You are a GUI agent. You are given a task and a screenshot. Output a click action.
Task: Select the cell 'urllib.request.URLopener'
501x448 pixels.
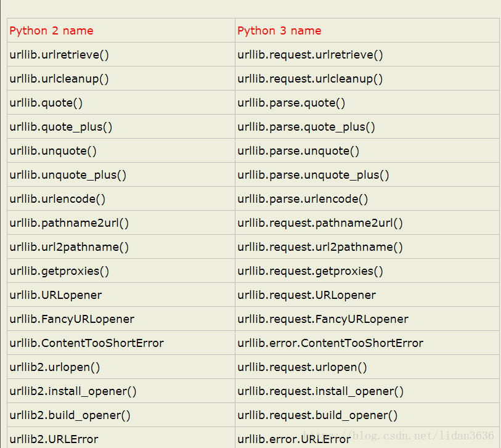point(367,295)
